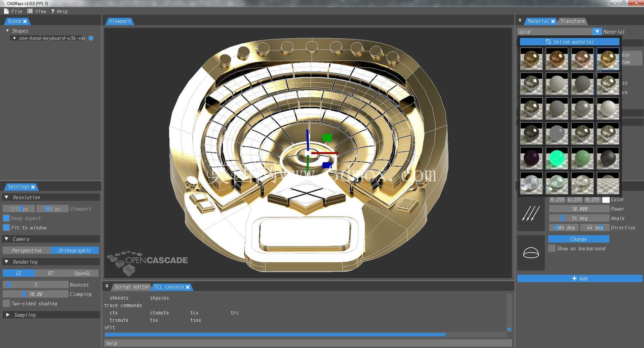Viewport: 644px width, 348px height.
Task: Collapse the Resolution section
Action: [6, 197]
